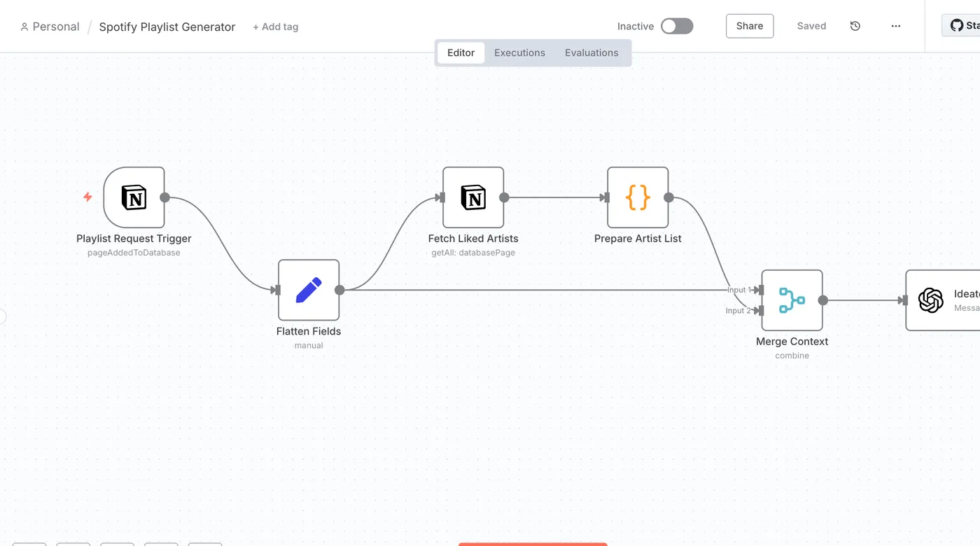Select the OpenAI Ideate node

click(942, 300)
